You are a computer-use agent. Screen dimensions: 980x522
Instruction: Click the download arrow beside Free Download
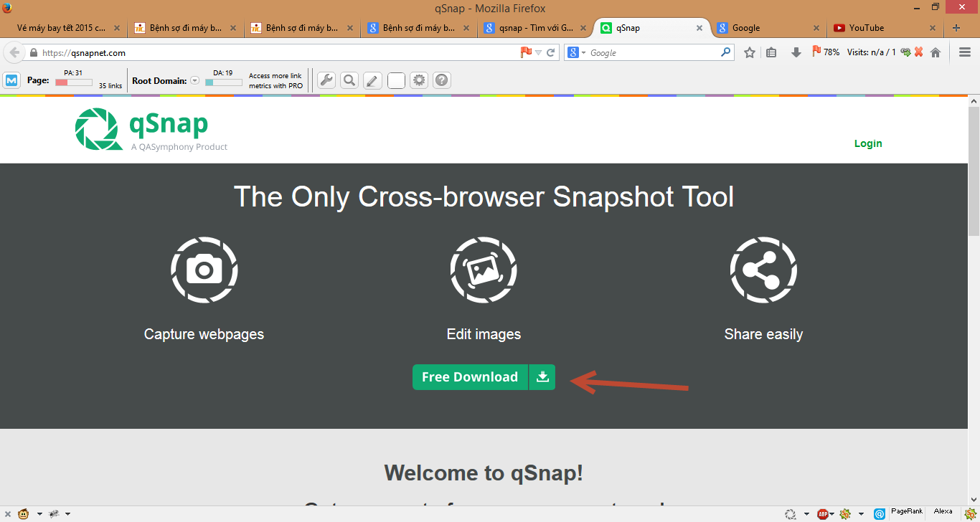[542, 377]
